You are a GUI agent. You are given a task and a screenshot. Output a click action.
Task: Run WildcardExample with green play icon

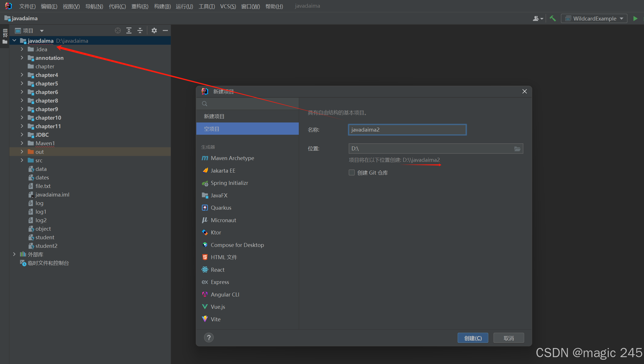pyautogui.click(x=635, y=19)
